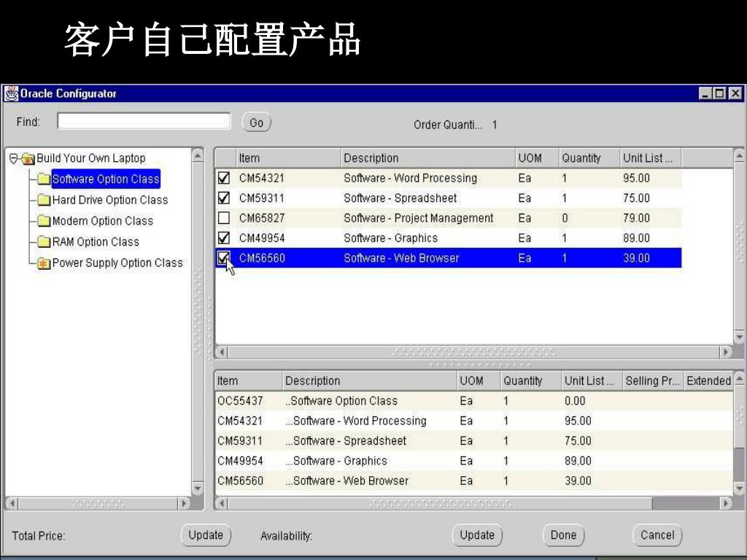The width and height of the screenshot is (747, 560).
Task: Click the Modem Option Class folder icon
Action: point(44,221)
